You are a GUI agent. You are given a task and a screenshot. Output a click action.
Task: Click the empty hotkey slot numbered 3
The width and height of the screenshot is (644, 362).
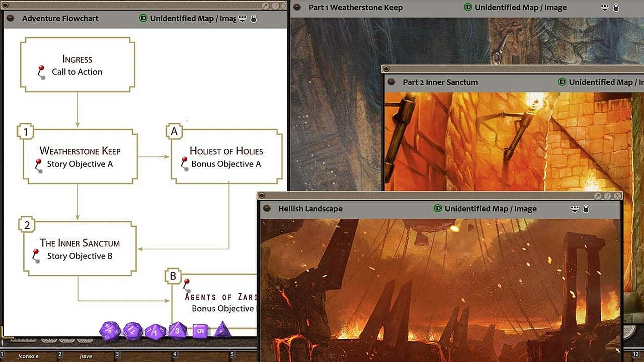click(x=144, y=356)
